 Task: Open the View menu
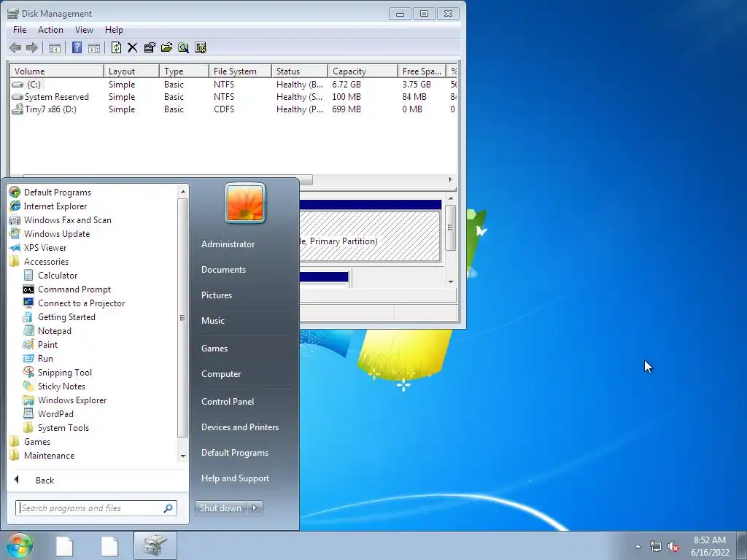(x=84, y=29)
